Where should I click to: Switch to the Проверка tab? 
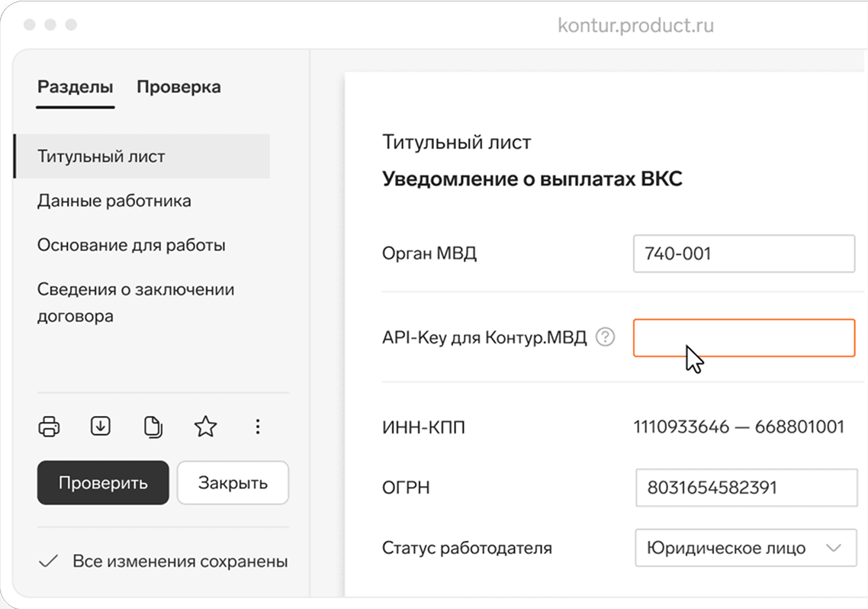(178, 87)
